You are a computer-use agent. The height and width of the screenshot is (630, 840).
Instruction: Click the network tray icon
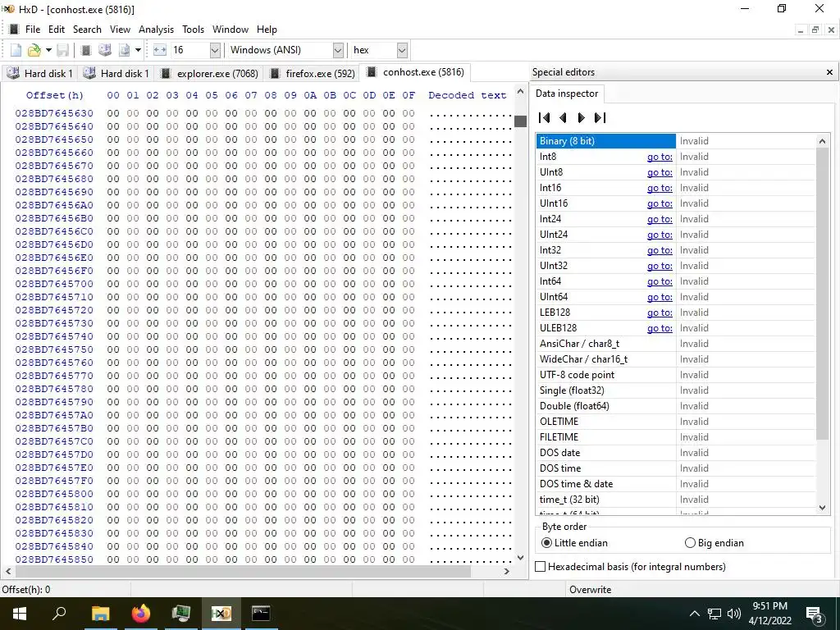(714, 614)
